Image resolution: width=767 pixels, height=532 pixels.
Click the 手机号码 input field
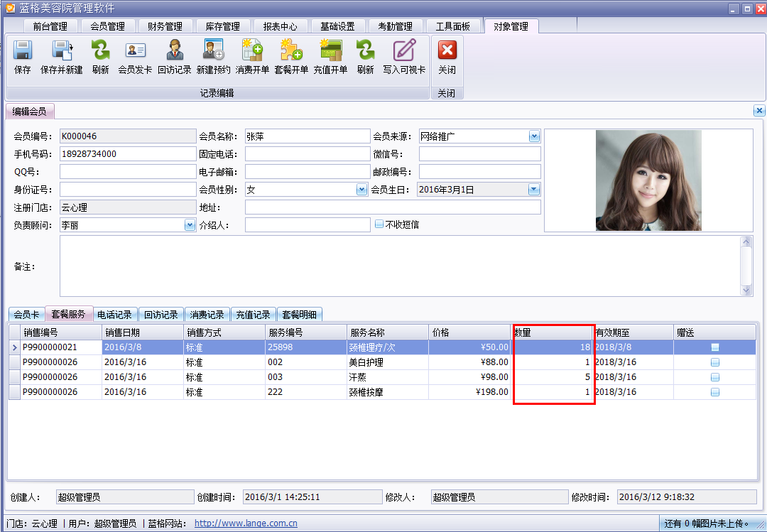[x=127, y=154]
